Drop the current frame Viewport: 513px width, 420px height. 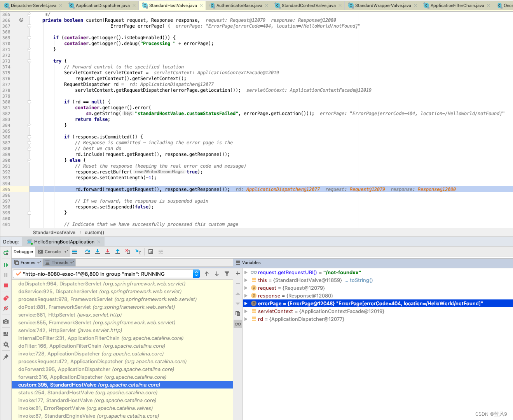pyautogui.click(x=128, y=252)
